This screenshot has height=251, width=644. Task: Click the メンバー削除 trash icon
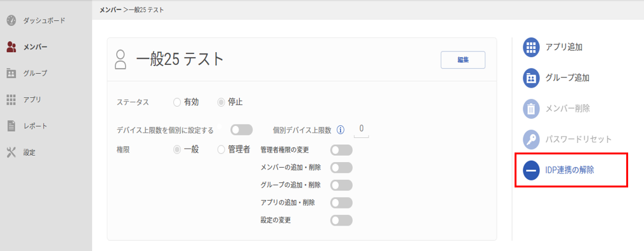coord(530,109)
